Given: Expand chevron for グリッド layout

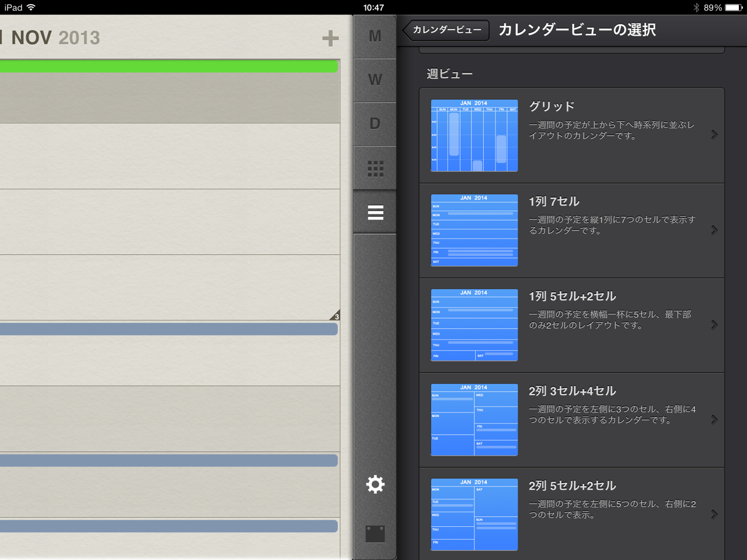Looking at the screenshot, I should 714,135.
